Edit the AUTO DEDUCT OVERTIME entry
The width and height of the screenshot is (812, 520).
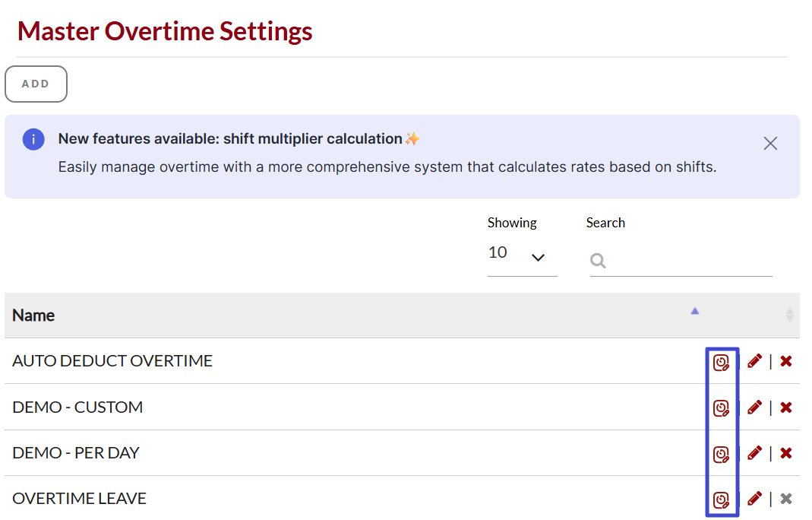click(x=754, y=361)
